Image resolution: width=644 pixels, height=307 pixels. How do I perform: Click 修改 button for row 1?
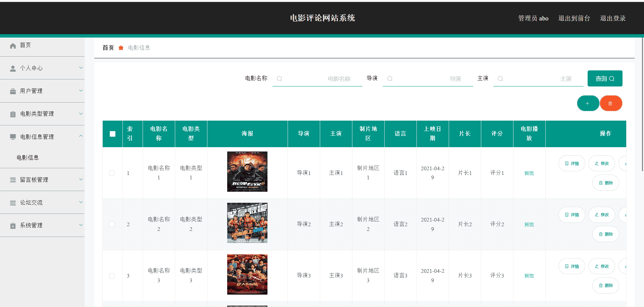click(x=602, y=164)
